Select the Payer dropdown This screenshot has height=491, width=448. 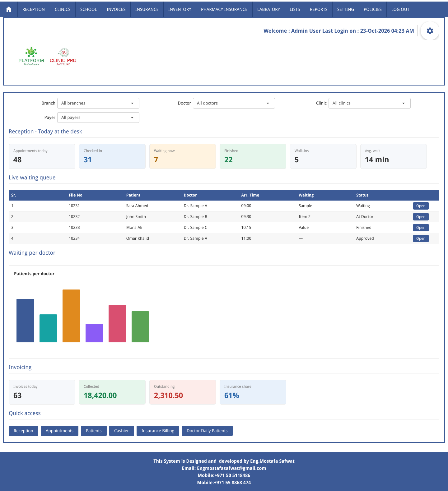click(98, 118)
